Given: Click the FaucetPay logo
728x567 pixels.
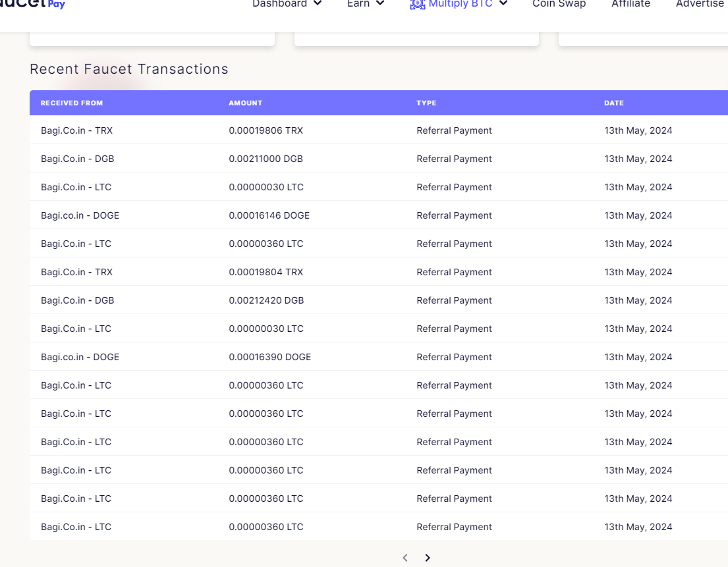Looking at the screenshot, I should click(x=32, y=4).
